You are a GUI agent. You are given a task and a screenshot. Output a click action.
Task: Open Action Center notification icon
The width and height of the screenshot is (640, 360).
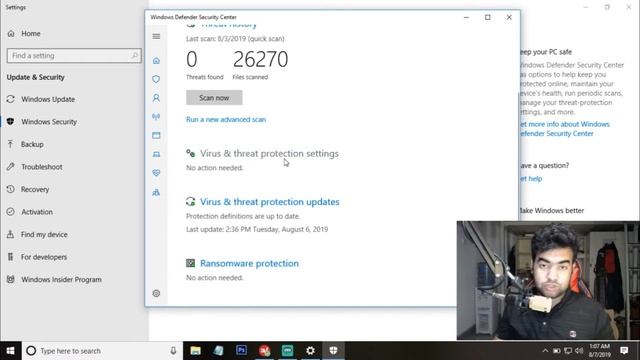tap(624, 351)
